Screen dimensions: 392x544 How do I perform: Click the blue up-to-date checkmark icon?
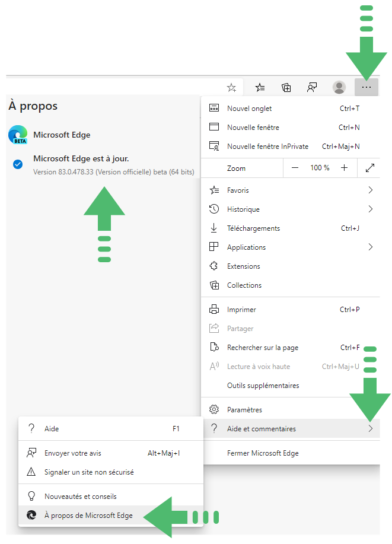(18, 164)
